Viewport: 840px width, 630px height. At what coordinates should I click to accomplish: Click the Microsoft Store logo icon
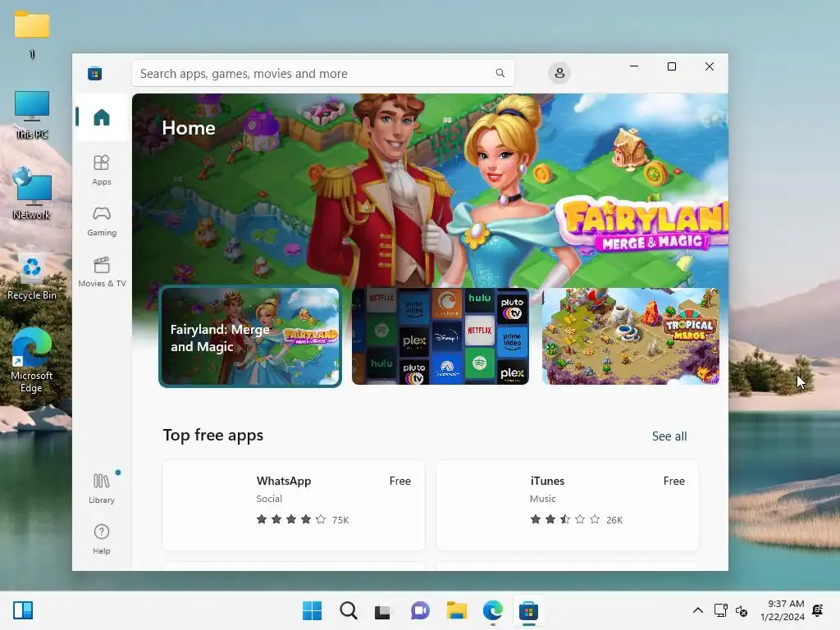(95, 73)
